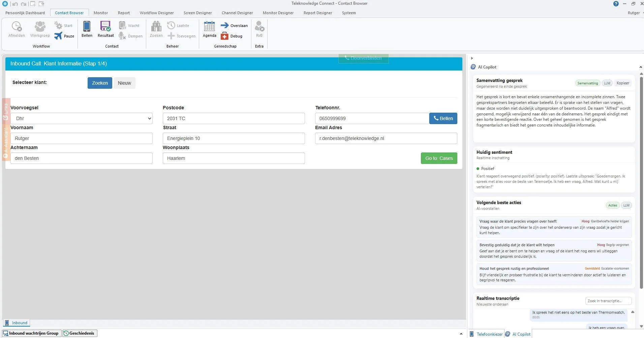Image resolution: width=644 pixels, height=338 pixels.
Task: Click the Laatste history icon
Action: [x=171, y=25]
